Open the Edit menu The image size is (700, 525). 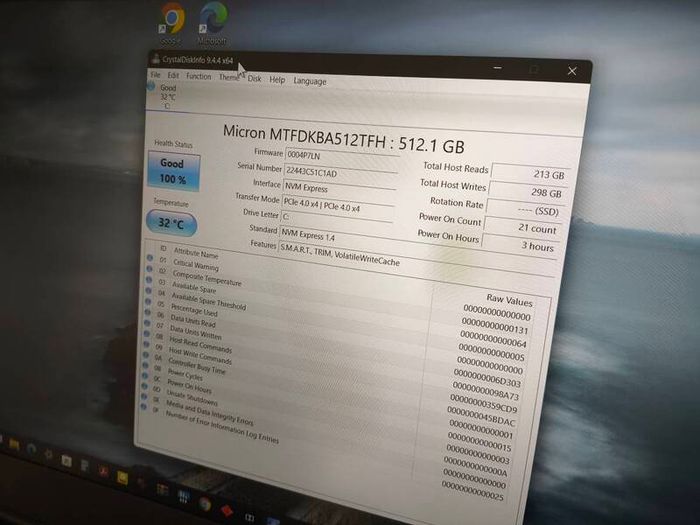[173, 75]
